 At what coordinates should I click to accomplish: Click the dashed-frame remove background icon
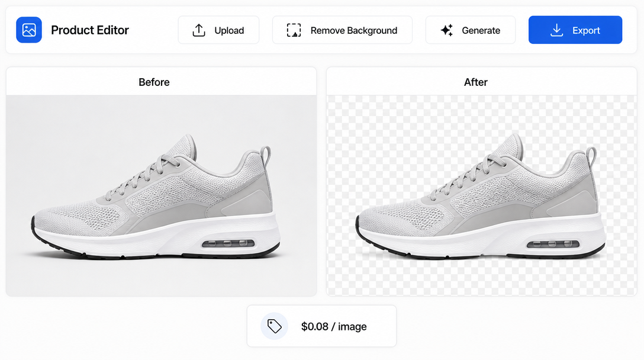point(294,30)
